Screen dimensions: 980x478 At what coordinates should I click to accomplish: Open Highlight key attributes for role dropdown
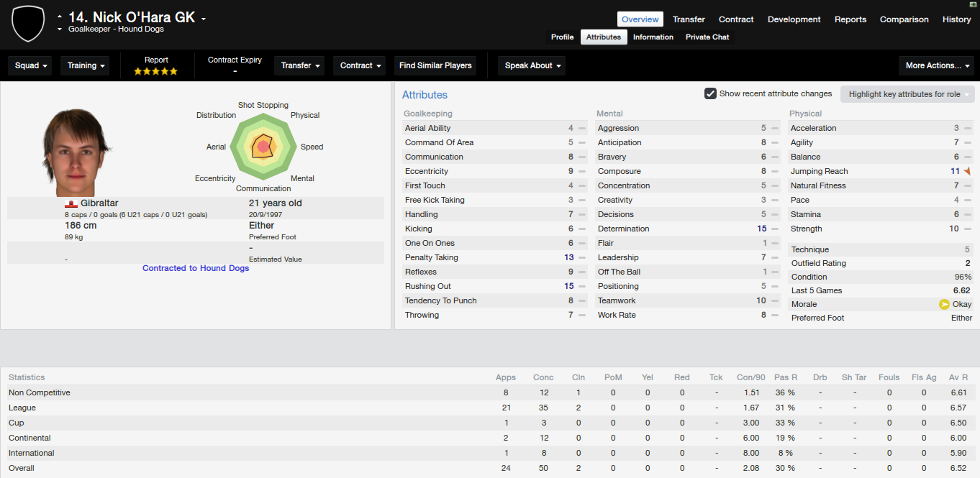click(907, 94)
